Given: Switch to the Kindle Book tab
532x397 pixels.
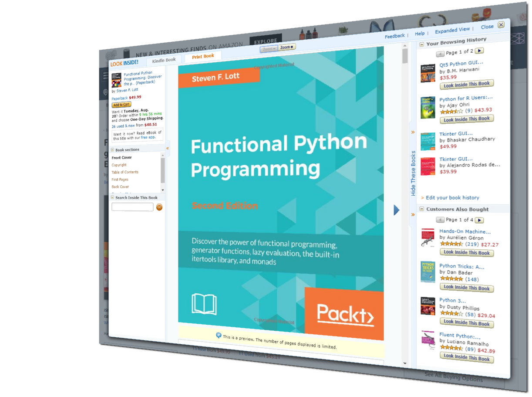Looking at the screenshot, I should point(164,61).
